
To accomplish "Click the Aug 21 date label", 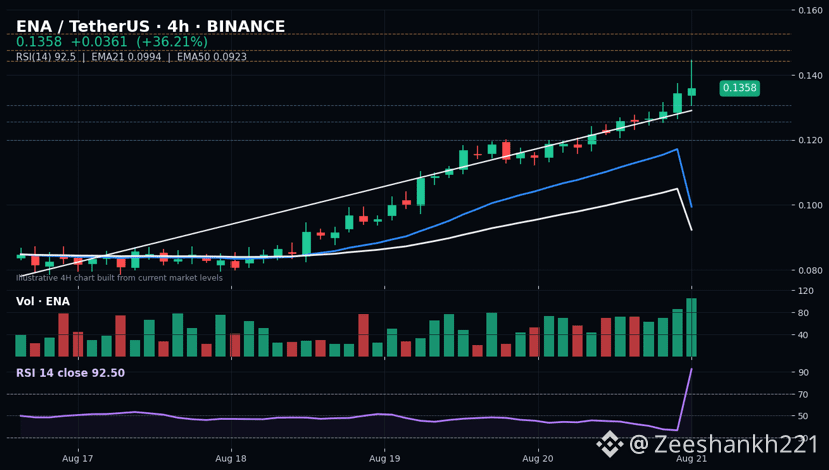I will pyautogui.click(x=692, y=458).
